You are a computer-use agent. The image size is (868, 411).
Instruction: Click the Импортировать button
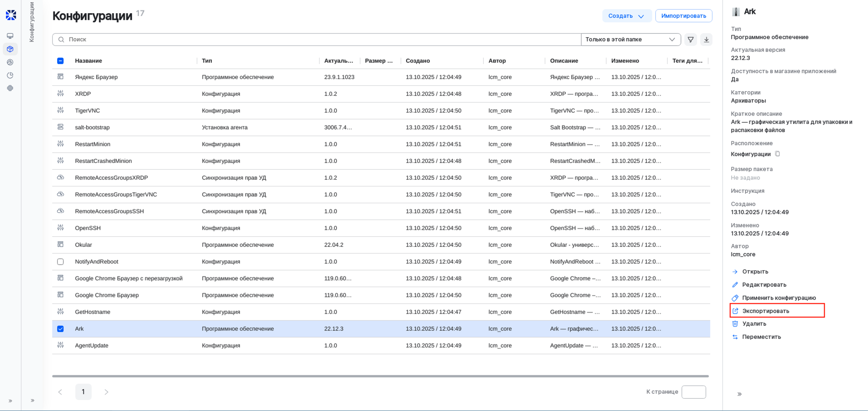click(683, 15)
